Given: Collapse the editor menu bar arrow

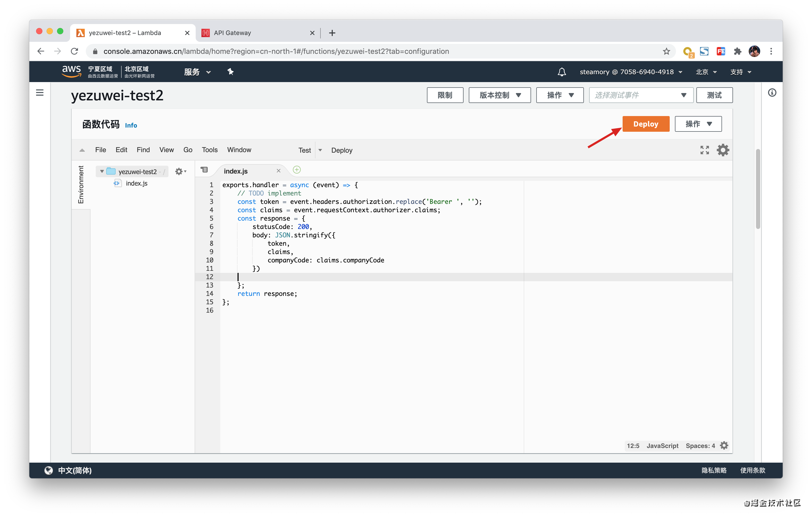Looking at the screenshot, I should click(x=82, y=150).
